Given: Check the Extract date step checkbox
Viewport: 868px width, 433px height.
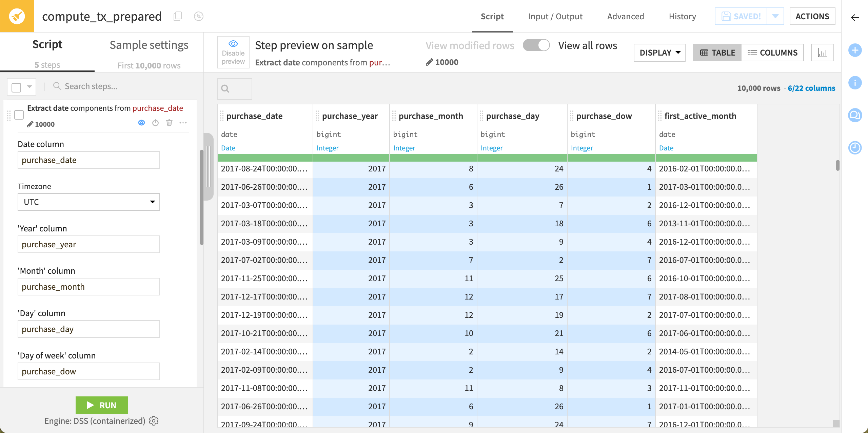Looking at the screenshot, I should (x=19, y=115).
